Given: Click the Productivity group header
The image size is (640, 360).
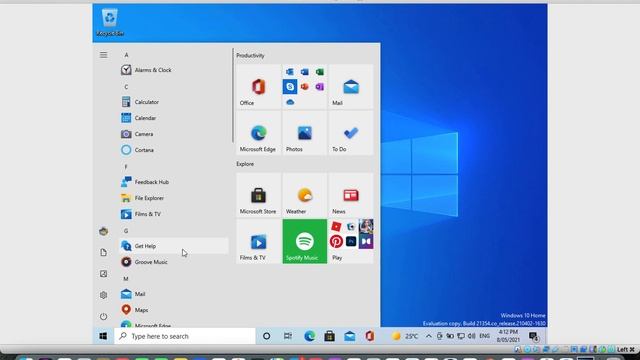Looking at the screenshot, I should (250, 55).
